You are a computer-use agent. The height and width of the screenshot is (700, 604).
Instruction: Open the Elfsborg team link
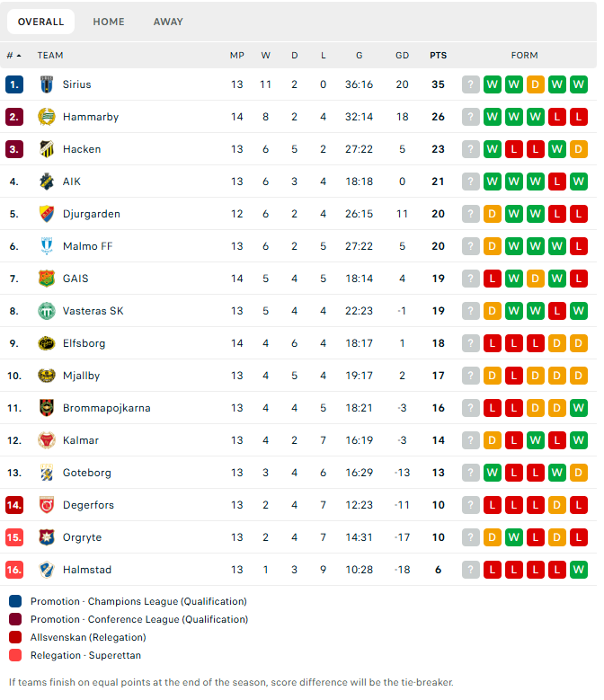click(x=84, y=343)
